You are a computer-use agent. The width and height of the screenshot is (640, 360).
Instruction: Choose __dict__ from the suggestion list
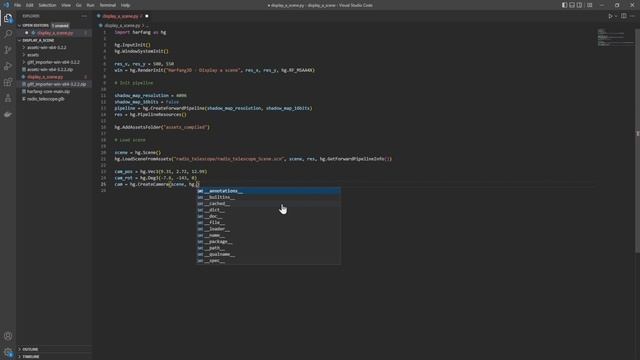pyautogui.click(x=269, y=210)
